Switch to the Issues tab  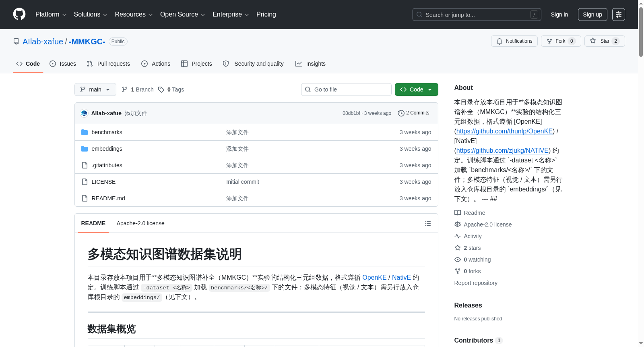[63, 64]
